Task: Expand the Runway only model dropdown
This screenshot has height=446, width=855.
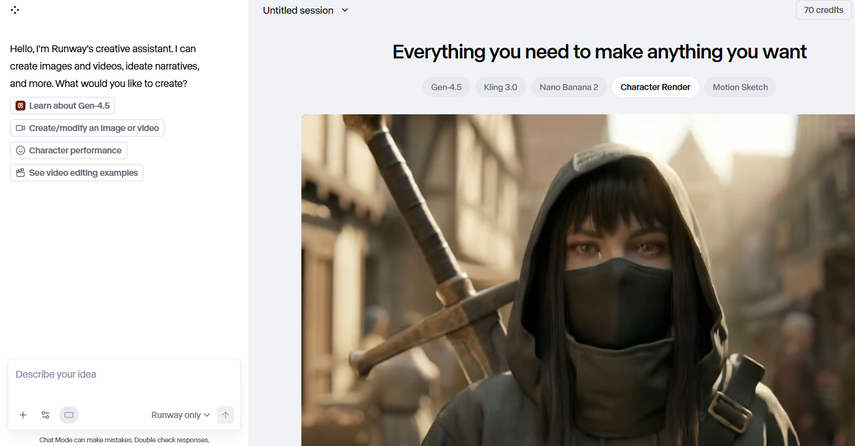Action: (180, 415)
